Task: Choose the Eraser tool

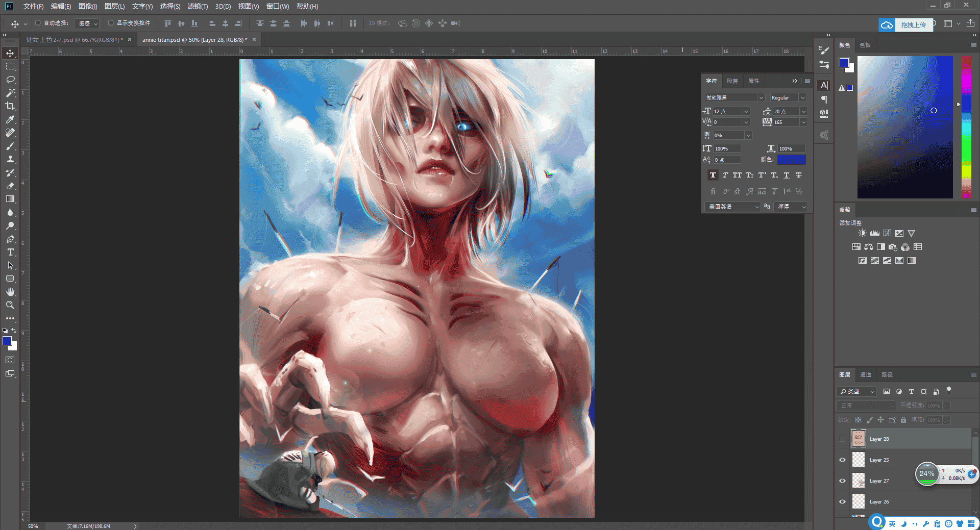Action: (x=10, y=186)
